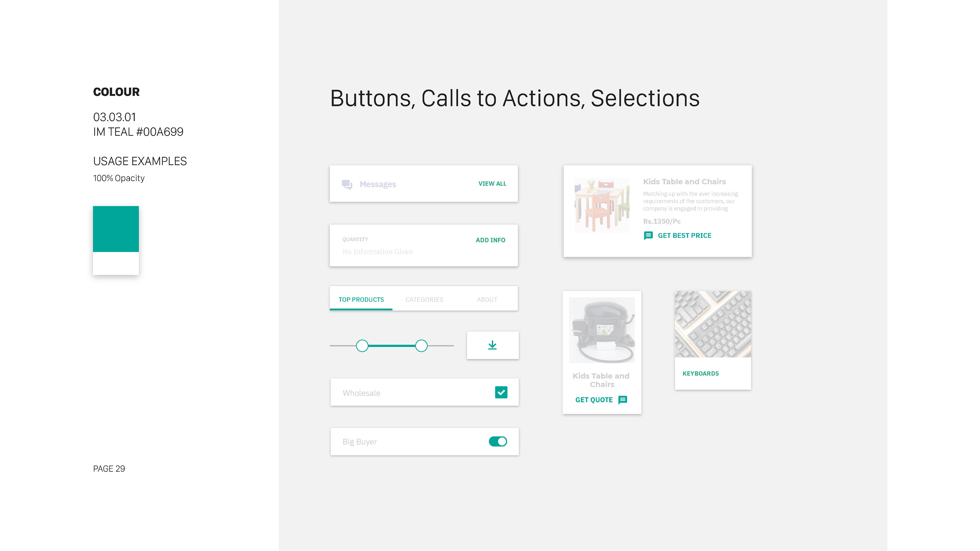Viewport: 980px width, 551px height.
Task: Click the left range slider handle
Action: pyautogui.click(x=362, y=346)
